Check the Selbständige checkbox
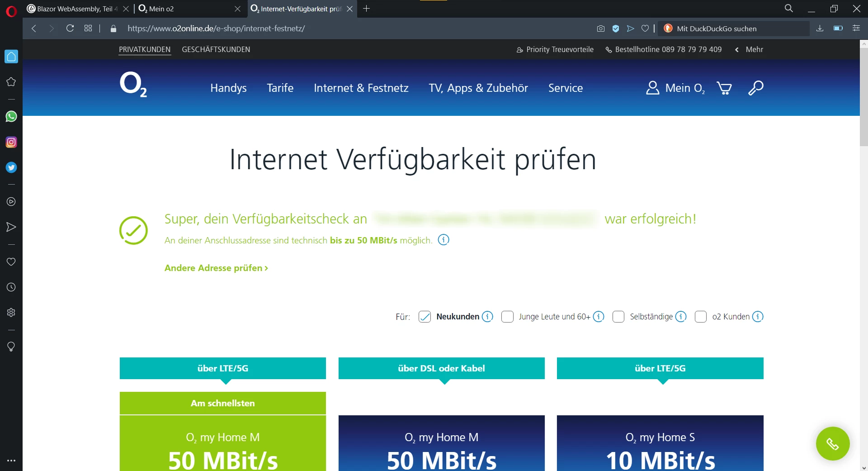This screenshot has width=868, height=471. (x=618, y=317)
